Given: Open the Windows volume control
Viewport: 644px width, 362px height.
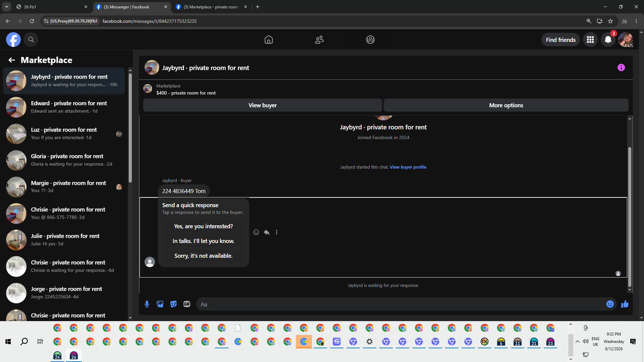Looking at the screenshot, I should [x=586, y=342].
